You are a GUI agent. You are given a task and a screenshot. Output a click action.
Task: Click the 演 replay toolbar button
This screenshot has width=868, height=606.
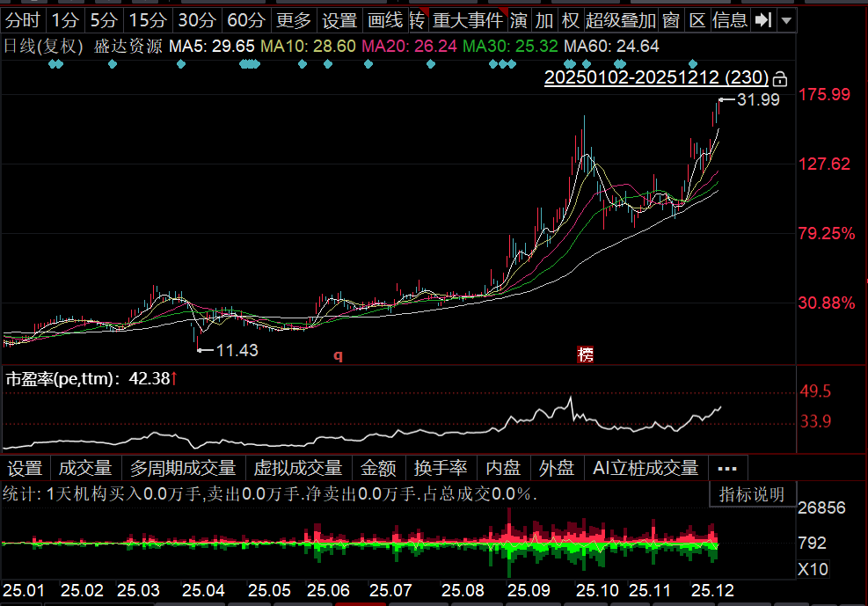[519, 20]
